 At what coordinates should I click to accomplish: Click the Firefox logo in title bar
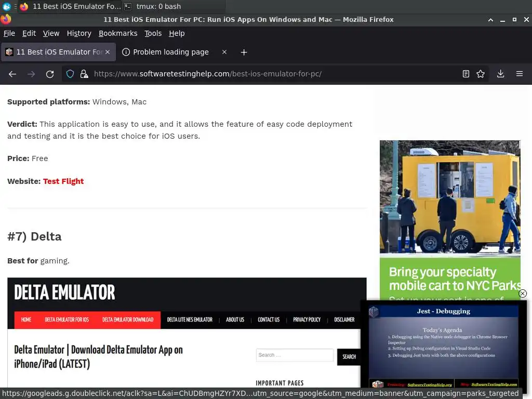tap(6, 19)
